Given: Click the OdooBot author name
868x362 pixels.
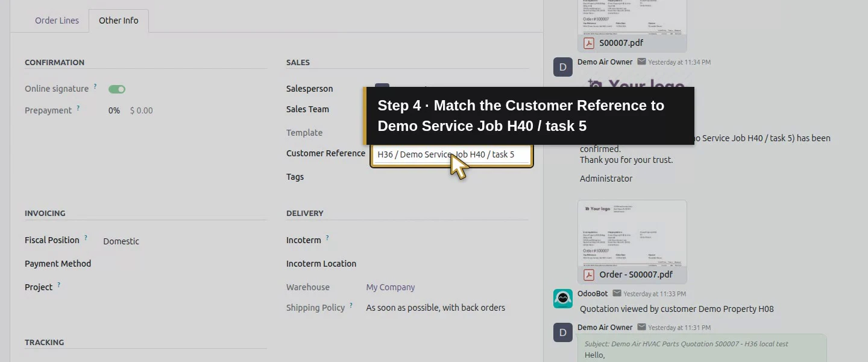Looking at the screenshot, I should (x=593, y=293).
